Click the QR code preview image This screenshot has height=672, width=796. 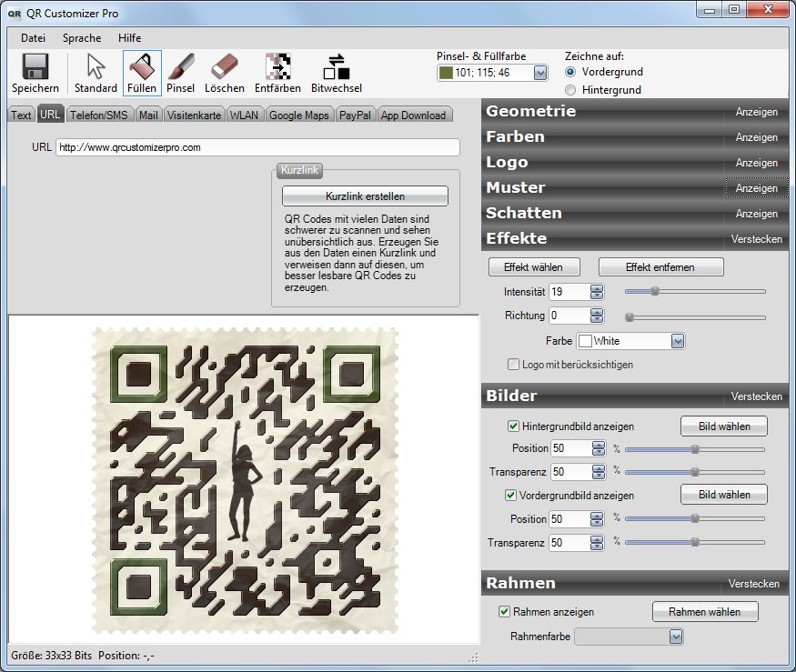pos(245,480)
